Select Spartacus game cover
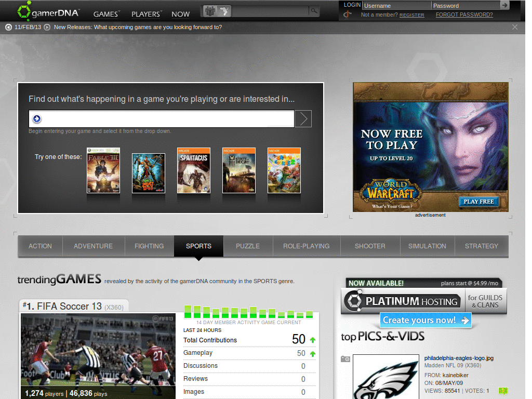The width and height of the screenshot is (532, 399). 194,170
